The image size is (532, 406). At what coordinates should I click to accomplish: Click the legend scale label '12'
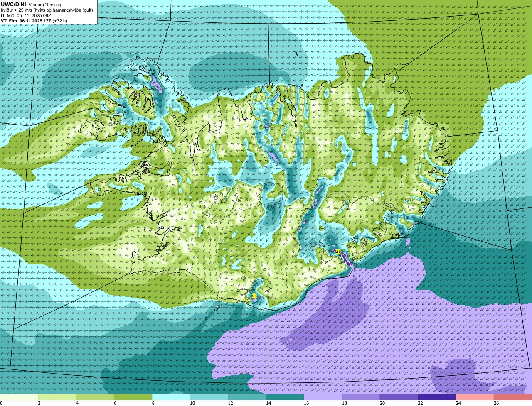pyautogui.click(x=230, y=403)
